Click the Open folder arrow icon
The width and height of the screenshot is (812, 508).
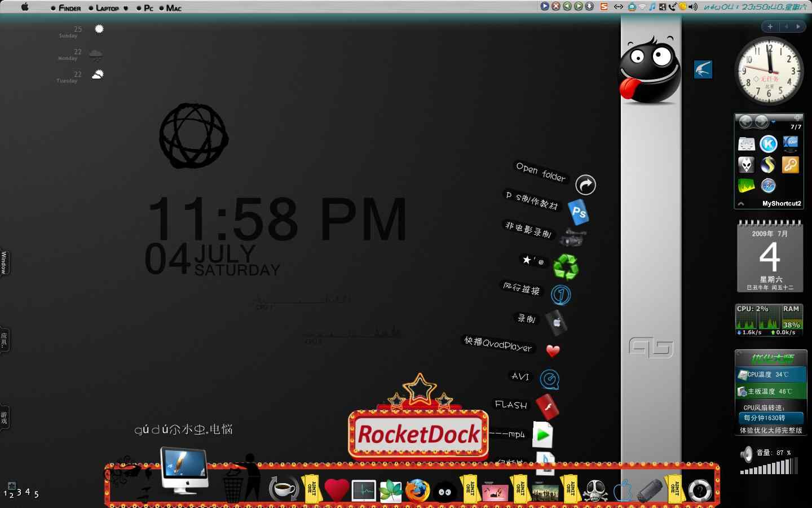[x=586, y=185]
